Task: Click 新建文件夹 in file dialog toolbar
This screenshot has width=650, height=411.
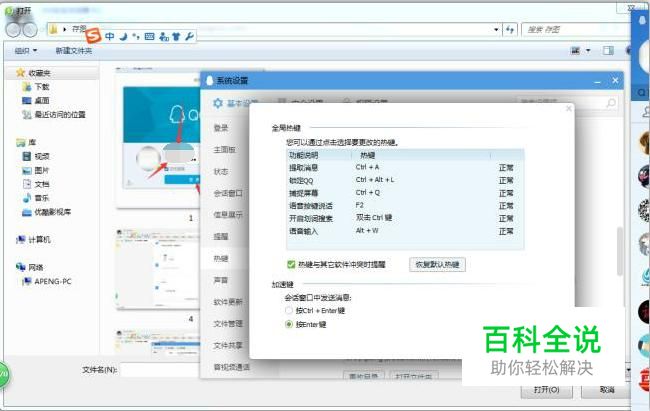Action: coord(74,51)
